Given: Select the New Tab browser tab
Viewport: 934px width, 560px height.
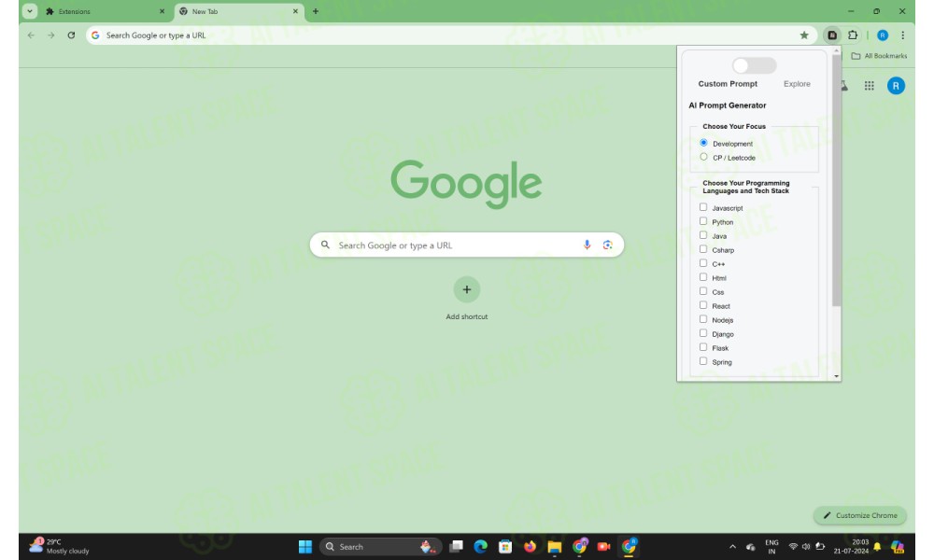Looking at the screenshot, I should coord(239,11).
